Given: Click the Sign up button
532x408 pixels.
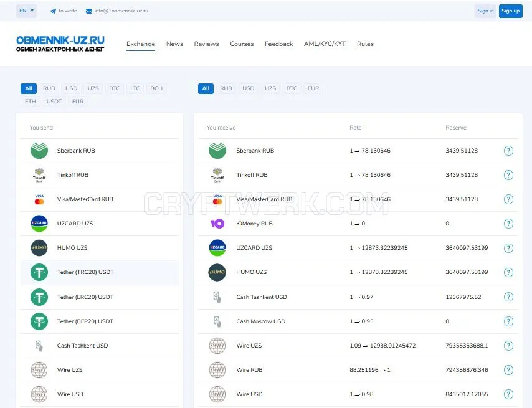Looking at the screenshot, I should [511, 11].
